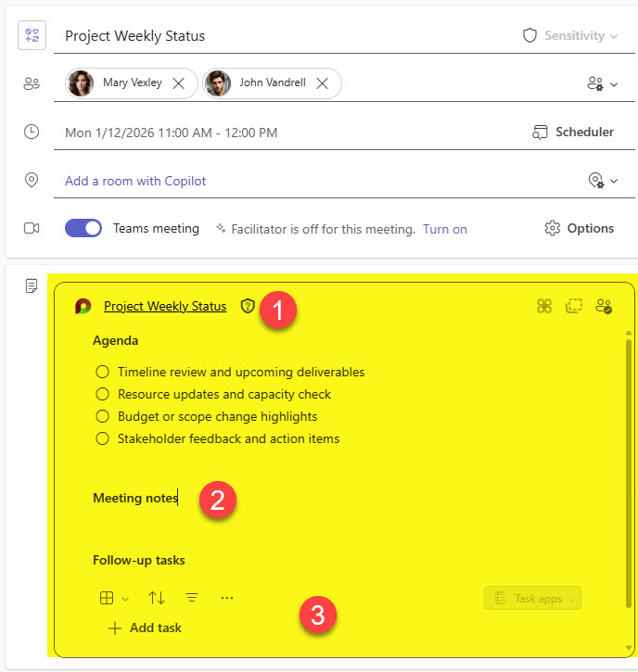Remove attendee Mary Vexley
The width and height of the screenshot is (638, 672).
(x=178, y=83)
